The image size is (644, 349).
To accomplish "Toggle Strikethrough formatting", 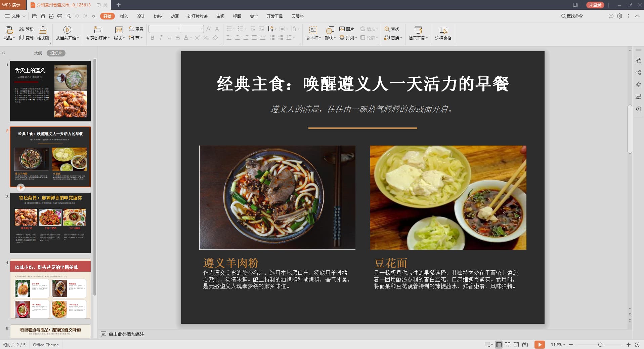I will point(178,38).
